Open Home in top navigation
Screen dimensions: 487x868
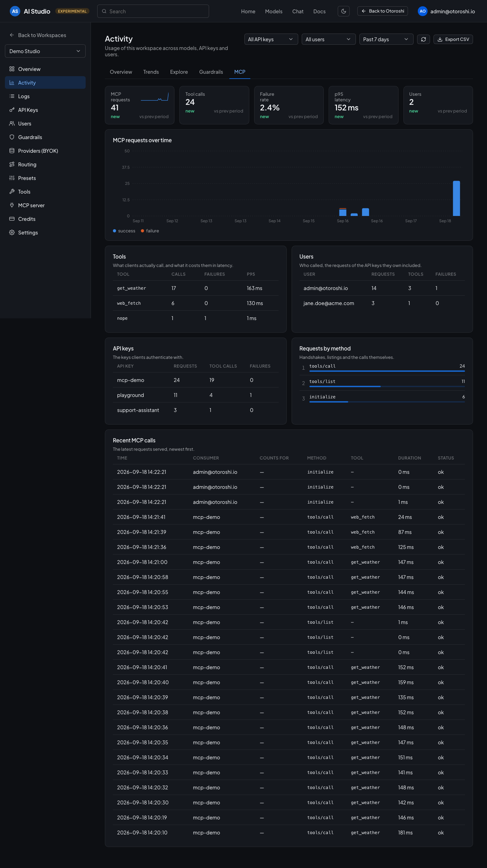tap(248, 11)
